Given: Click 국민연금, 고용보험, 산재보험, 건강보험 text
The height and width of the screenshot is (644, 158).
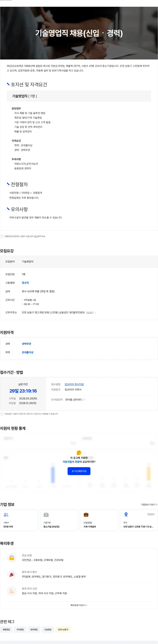Looking at the screenshot, I should [42, 560].
